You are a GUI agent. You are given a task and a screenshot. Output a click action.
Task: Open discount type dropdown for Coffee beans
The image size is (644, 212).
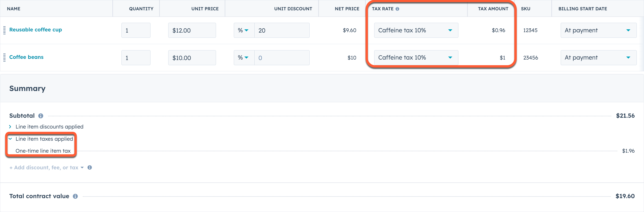(244, 58)
